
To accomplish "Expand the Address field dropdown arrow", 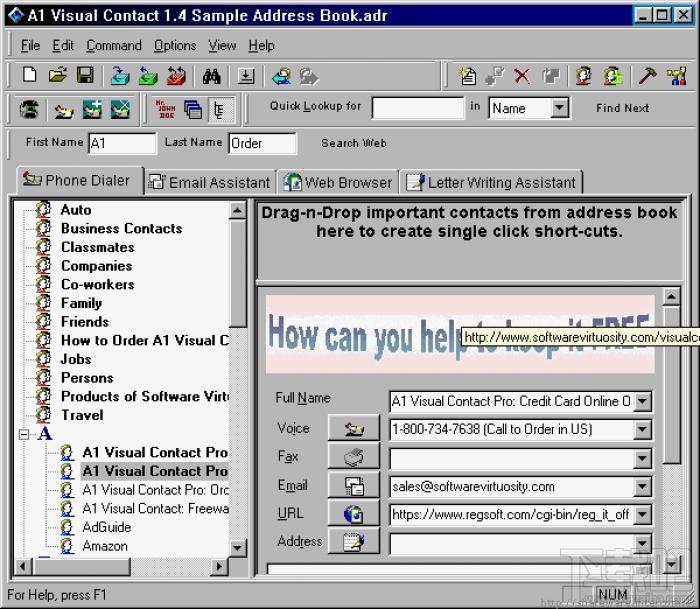I will (642, 543).
